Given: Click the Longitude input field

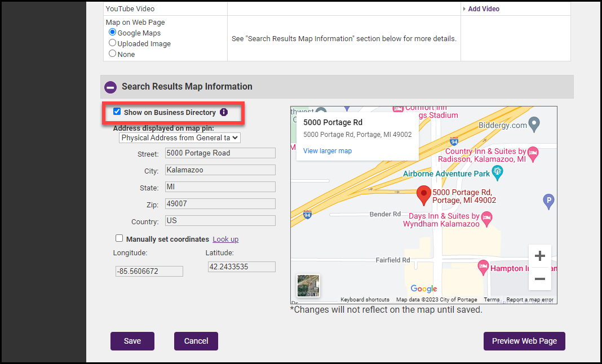Looking at the screenshot, I should tap(149, 271).
